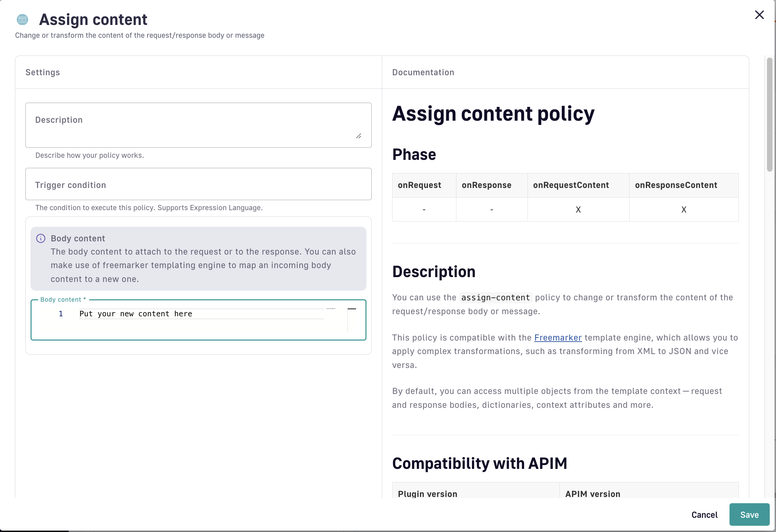776x532 pixels.
Task: Click the onResponseContent column header
Action: 676,185
